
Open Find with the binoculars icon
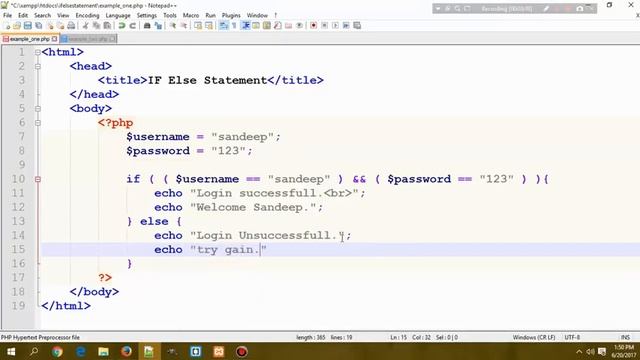[147, 26]
